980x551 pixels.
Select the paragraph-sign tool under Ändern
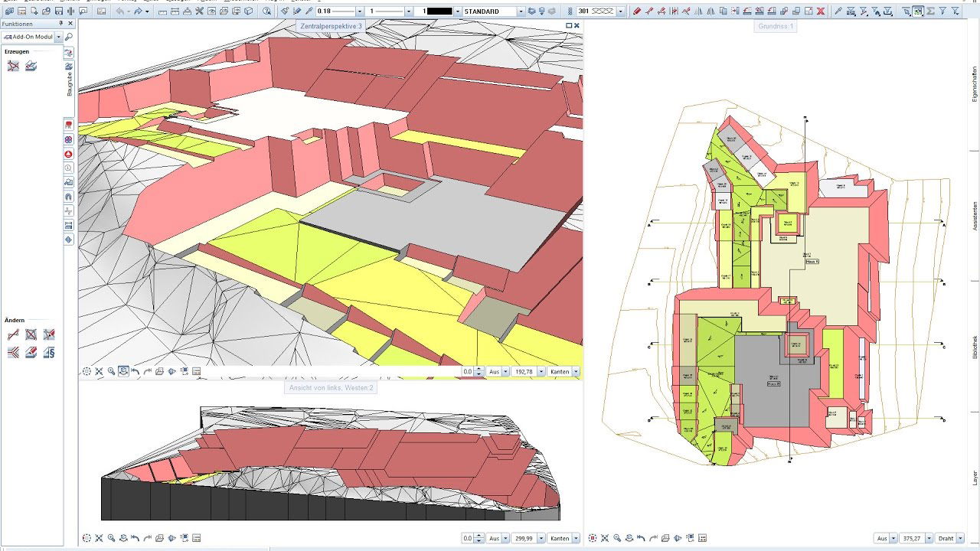coord(49,353)
